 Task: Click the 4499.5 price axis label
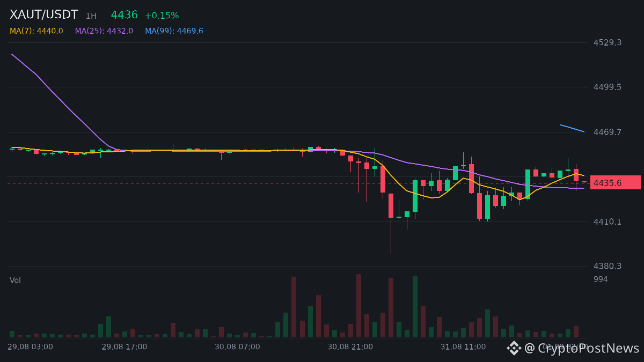(608, 87)
